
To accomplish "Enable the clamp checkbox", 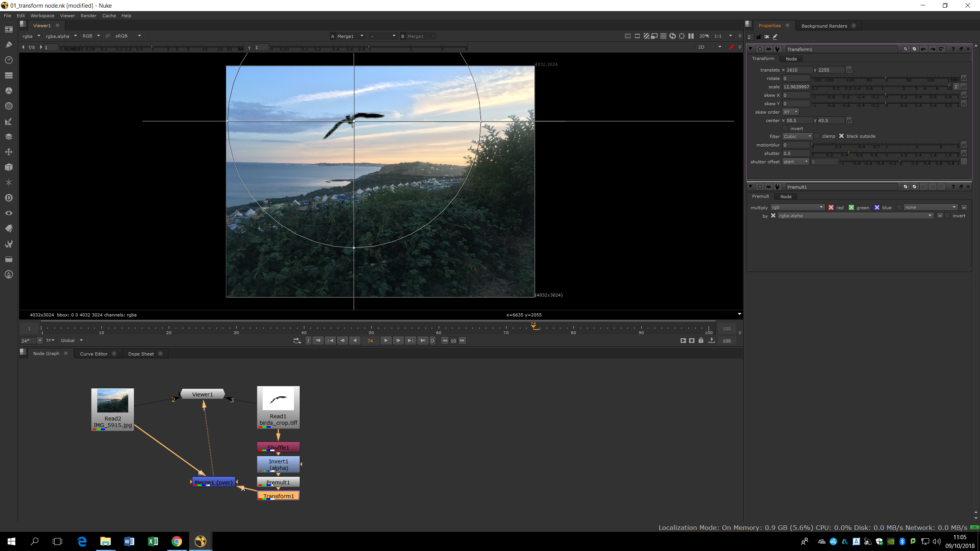I will tap(817, 136).
